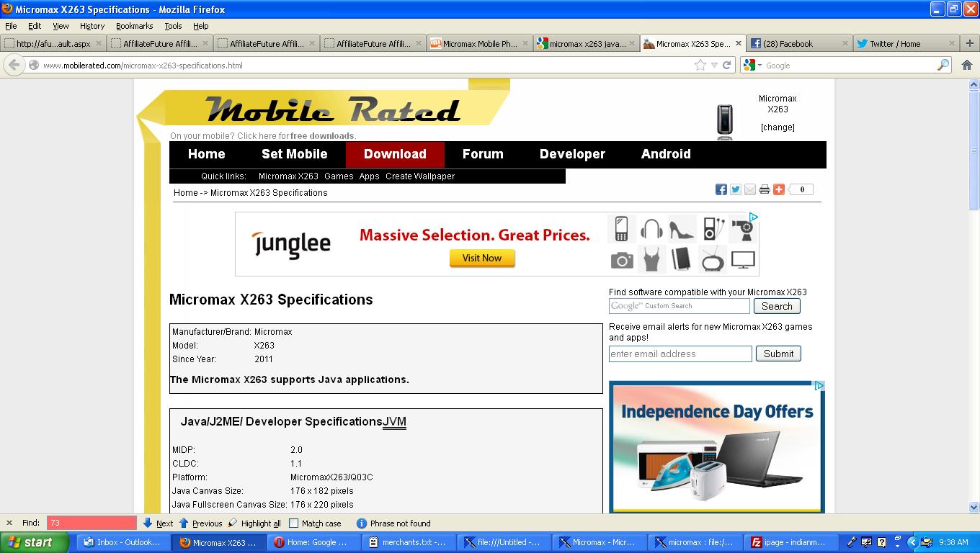Reload the page with the refresh icon

point(727,65)
